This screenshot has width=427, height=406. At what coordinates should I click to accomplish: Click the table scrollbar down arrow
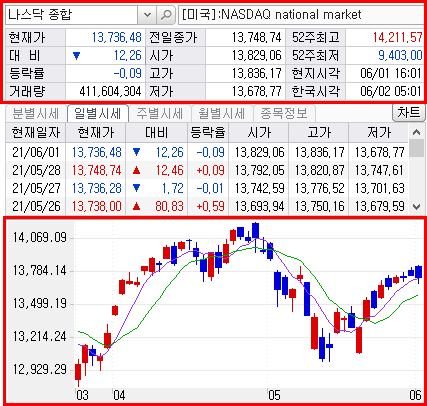[x=416, y=207]
